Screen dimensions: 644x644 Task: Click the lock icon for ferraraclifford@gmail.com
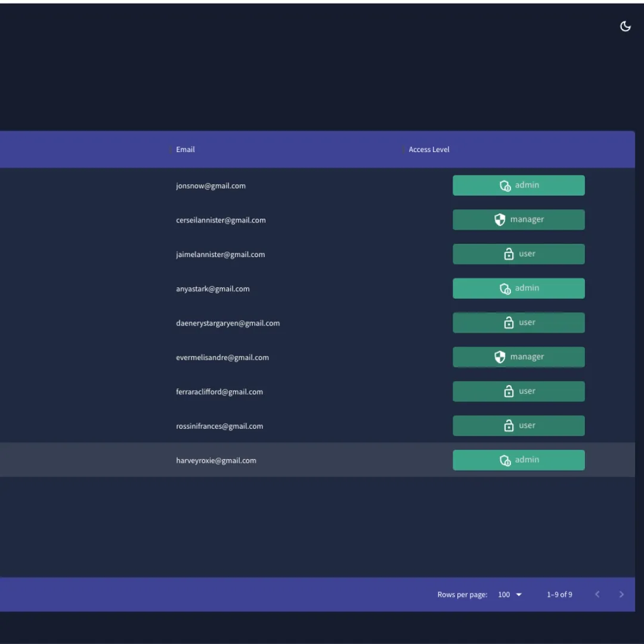(x=509, y=392)
